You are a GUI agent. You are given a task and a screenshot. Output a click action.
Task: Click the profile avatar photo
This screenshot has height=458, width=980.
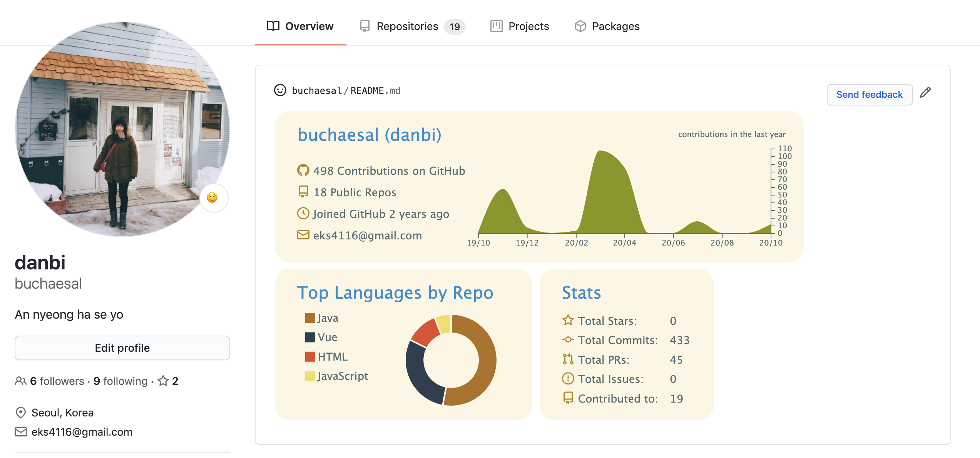[x=122, y=129]
